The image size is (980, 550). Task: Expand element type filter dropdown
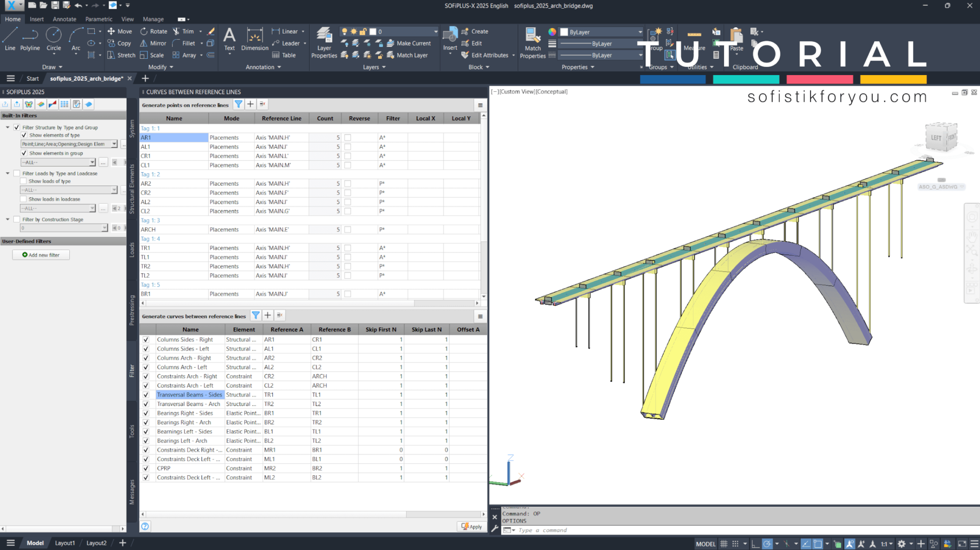[x=114, y=144]
